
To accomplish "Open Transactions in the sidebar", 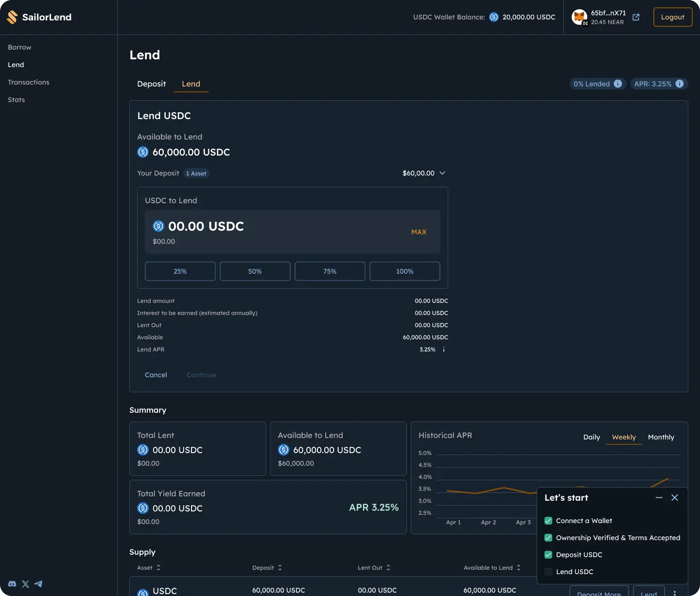I will click(x=29, y=82).
